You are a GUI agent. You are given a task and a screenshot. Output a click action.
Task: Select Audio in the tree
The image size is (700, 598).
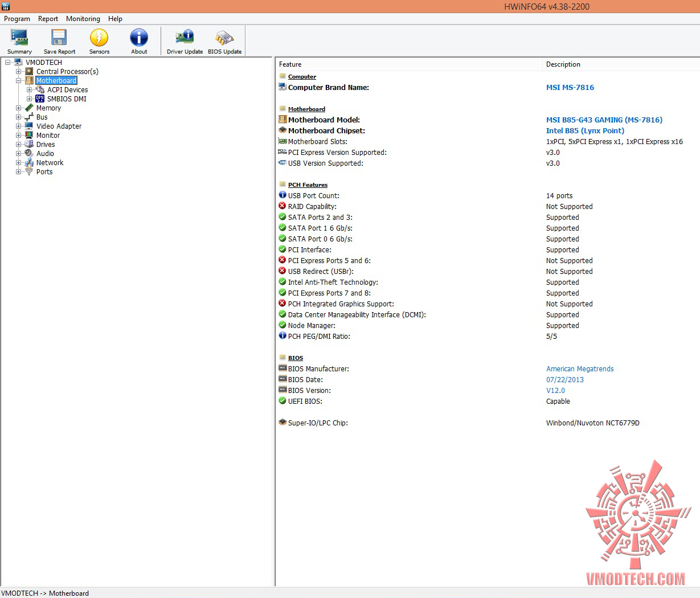click(45, 154)
